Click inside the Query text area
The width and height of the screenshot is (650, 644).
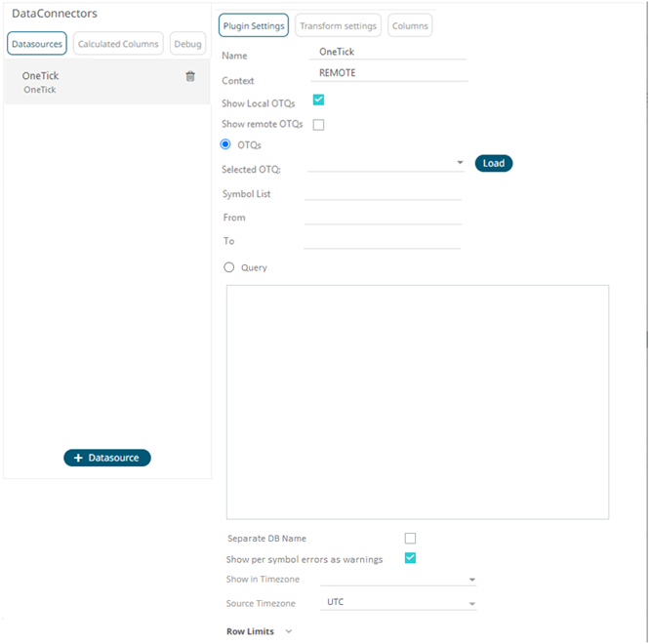coord(417,401)
